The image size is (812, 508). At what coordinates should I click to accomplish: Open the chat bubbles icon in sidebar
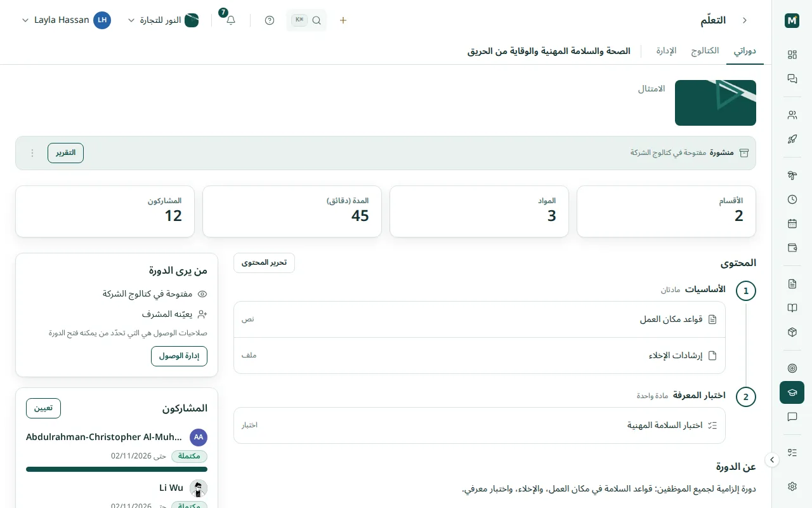(792, 79)
